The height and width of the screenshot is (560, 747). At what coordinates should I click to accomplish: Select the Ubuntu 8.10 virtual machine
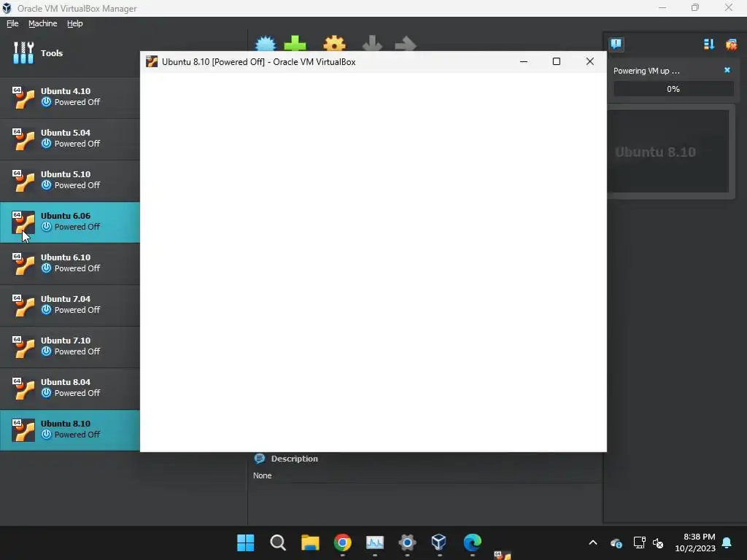click(70, 430)
